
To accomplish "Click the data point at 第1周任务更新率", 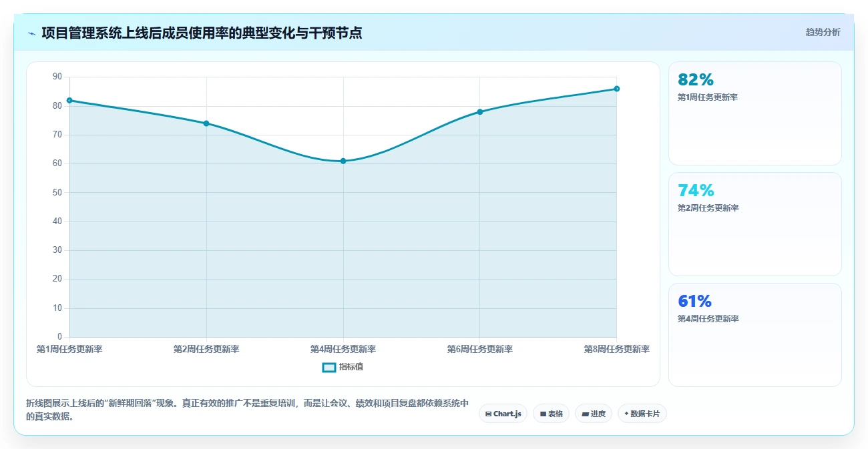I will pyautogui.click(x=69, y=100).
